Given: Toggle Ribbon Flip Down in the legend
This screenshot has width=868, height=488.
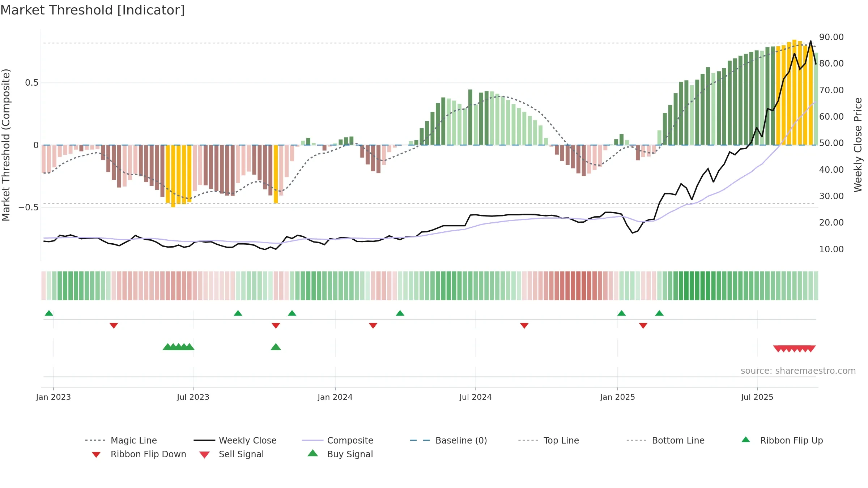Looking at the screenshot, I should [139, 454].
